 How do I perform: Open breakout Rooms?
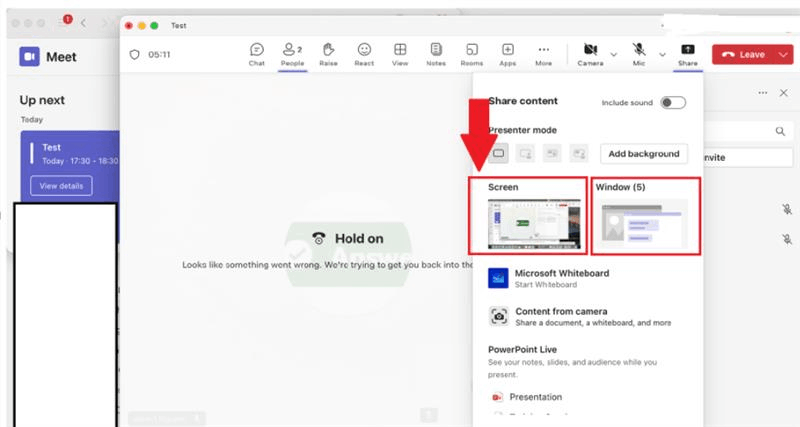coord(471,55)
